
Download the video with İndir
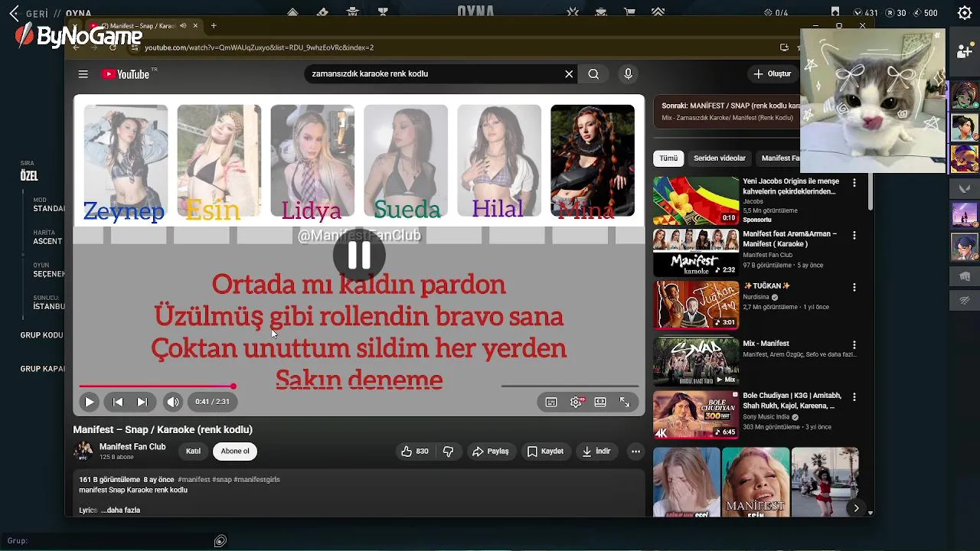(x=596, y=452)
